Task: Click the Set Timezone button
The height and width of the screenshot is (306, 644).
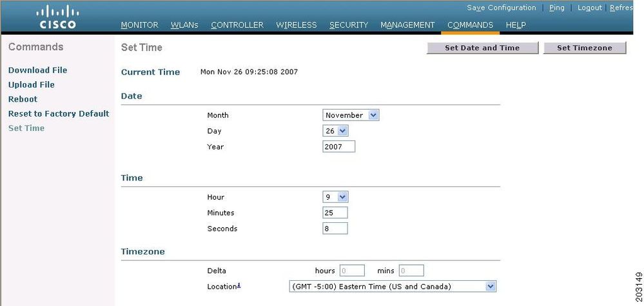Action: (x=585, y=48)
